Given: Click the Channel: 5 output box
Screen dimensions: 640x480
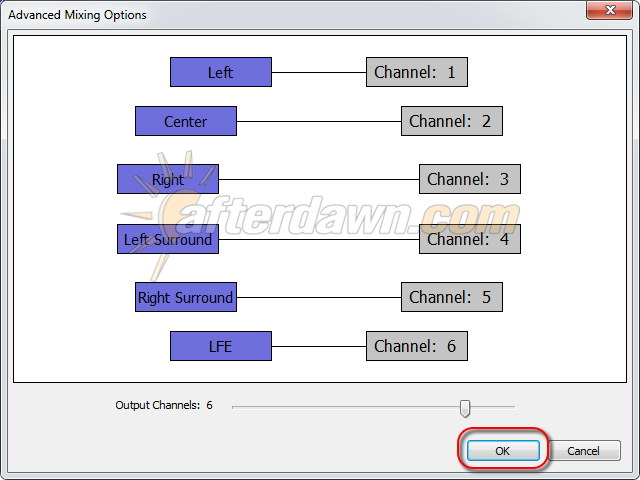Looking at the screenshot, I should coord(452,297).
